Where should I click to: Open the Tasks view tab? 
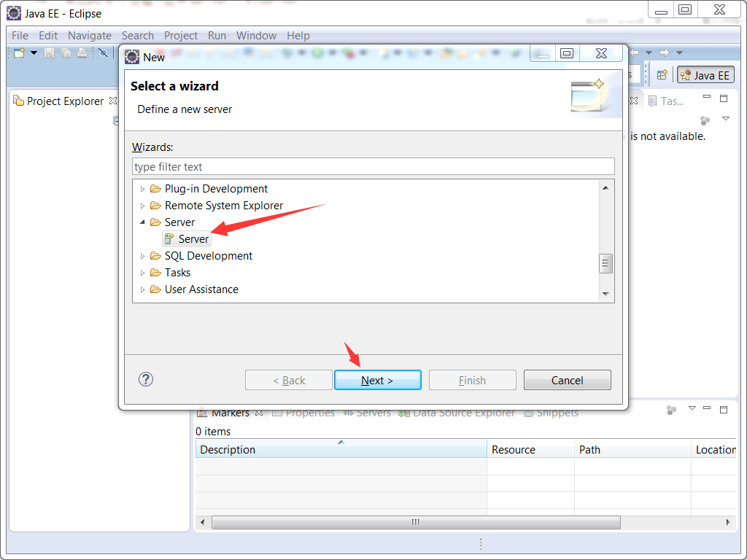(x=666, y=101)
